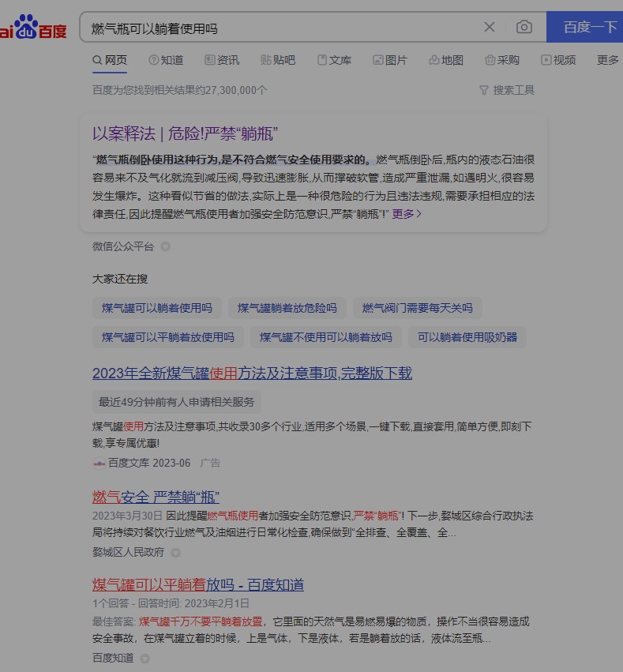Open the 贴吧 tab
This screenshot has width=623, height=672.
pos(278,60)
